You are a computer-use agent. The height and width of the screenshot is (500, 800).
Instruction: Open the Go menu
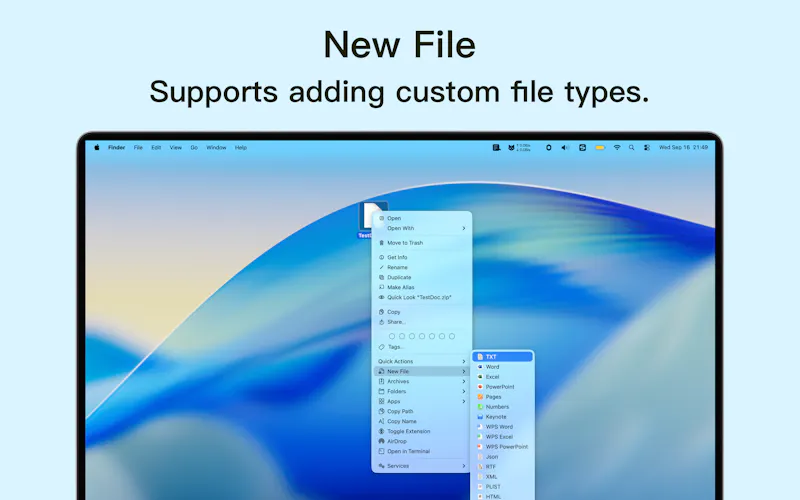[x=194, y=147]
